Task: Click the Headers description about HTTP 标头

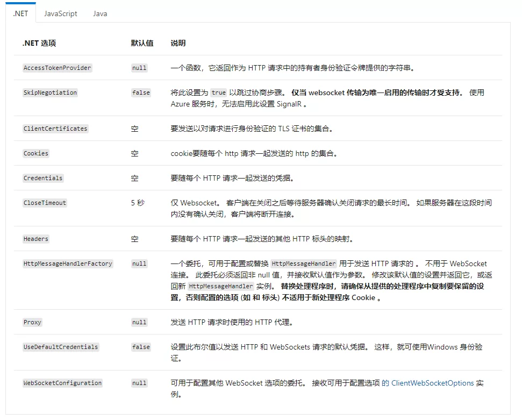Action: pos(262,239)
